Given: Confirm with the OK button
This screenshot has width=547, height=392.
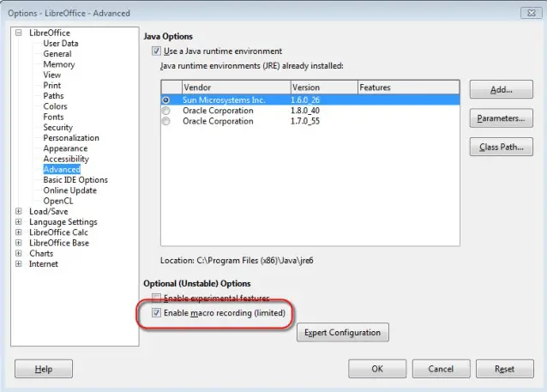Looking at the screenshot, I should 377,369.
